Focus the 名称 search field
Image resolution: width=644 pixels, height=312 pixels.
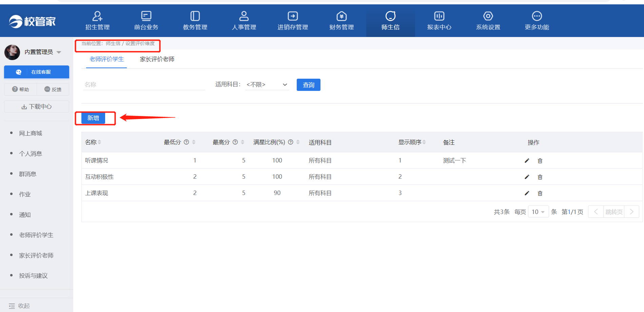(x=144, y=84)
